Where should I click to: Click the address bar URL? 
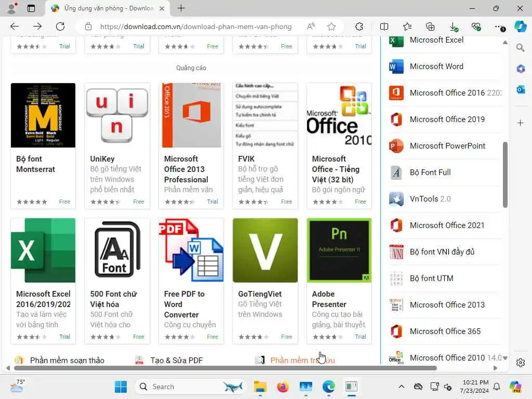(196, 26)
